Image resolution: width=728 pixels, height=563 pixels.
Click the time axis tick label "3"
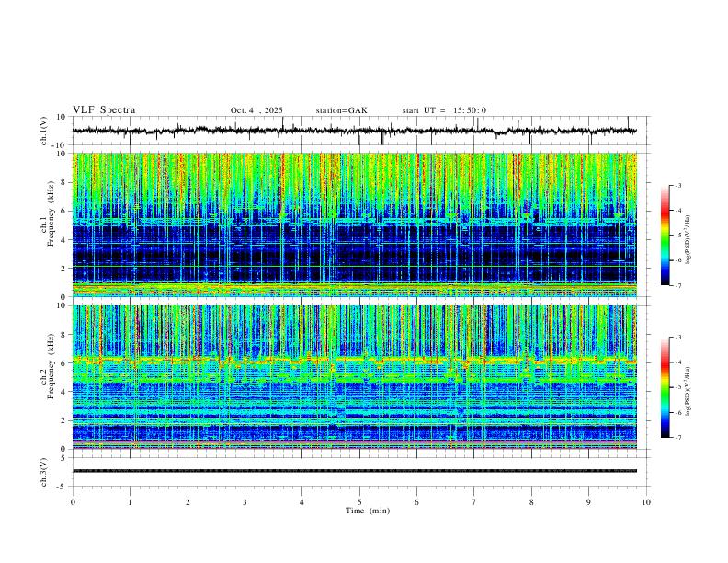(x=245, y=502)
